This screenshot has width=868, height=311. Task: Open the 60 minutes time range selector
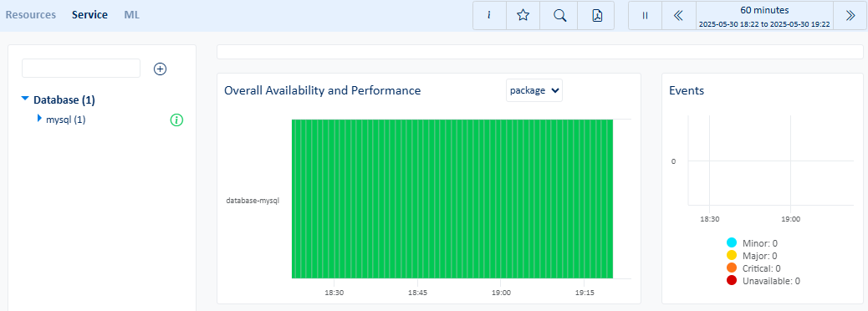pos(764,16)
